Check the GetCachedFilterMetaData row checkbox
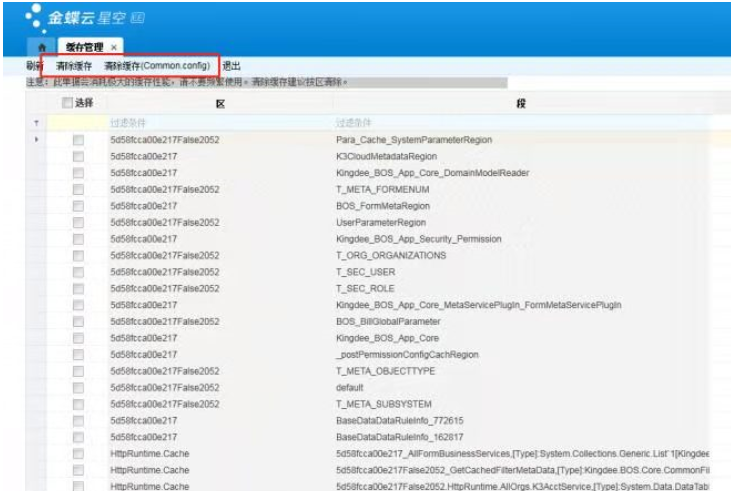Image resolution: width=731 pixels, height=491 pixels. pos(78,470)
